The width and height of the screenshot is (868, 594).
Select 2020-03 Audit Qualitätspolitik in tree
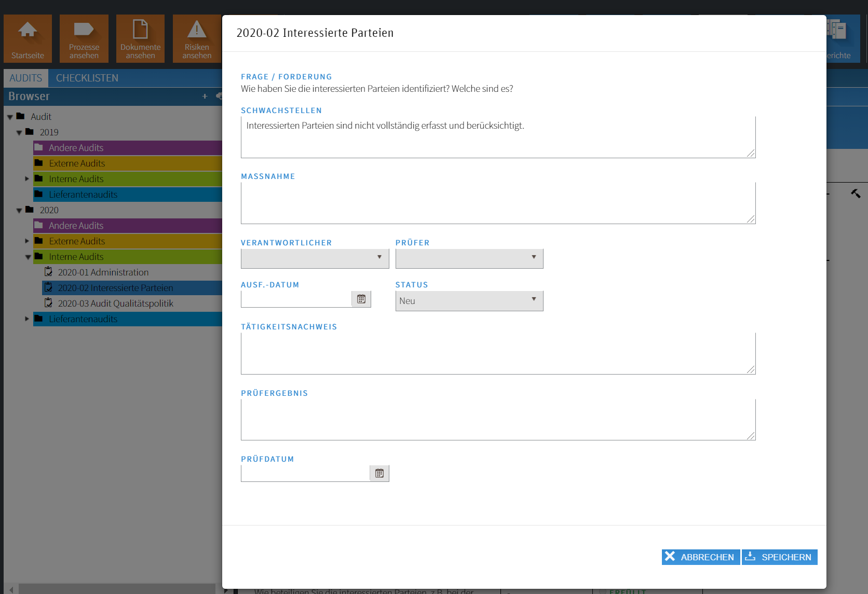click(x=115, y=303)
